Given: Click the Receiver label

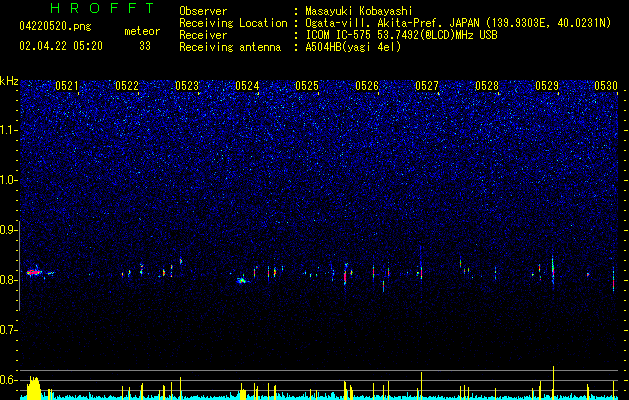Looking at the screenshot, I should [203, 35].
